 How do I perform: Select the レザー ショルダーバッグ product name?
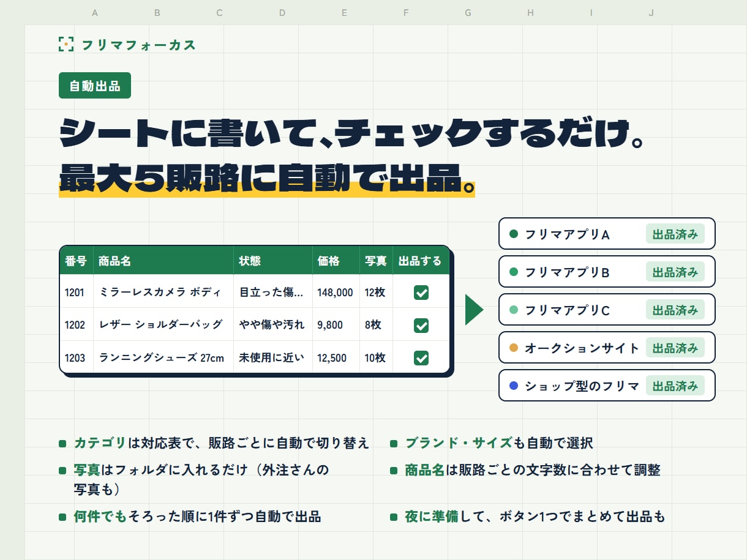160,325
